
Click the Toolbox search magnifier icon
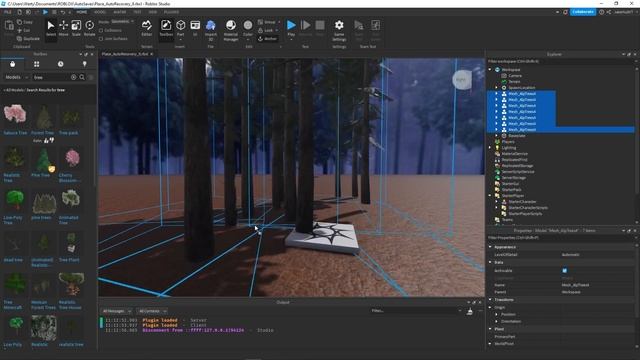[82, 77]
